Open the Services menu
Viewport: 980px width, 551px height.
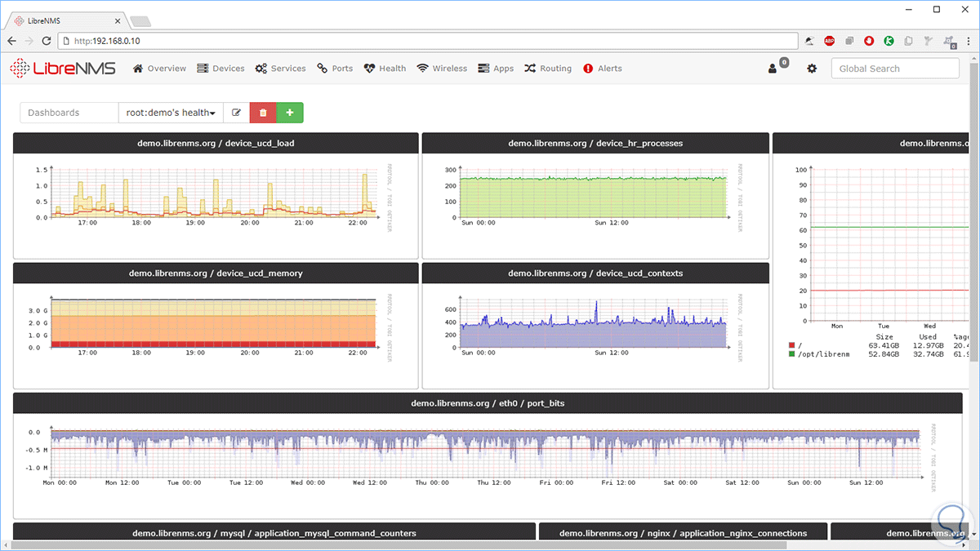coord(280,69)
